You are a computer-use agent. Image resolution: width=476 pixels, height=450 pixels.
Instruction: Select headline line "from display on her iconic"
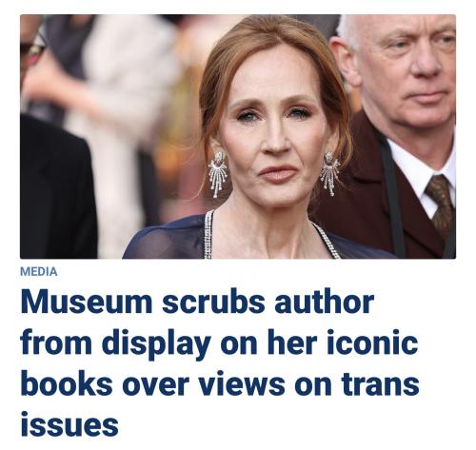[x=219, y=343]
